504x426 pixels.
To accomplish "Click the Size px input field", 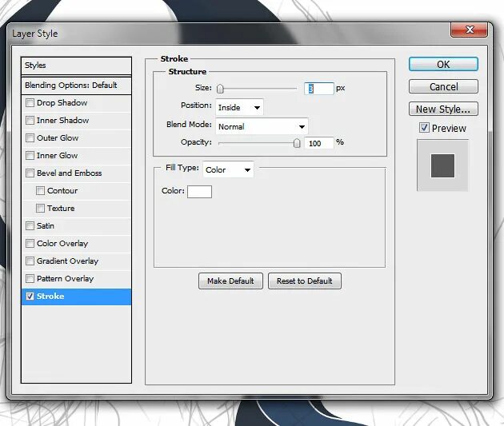I will [x=319, y=89].
